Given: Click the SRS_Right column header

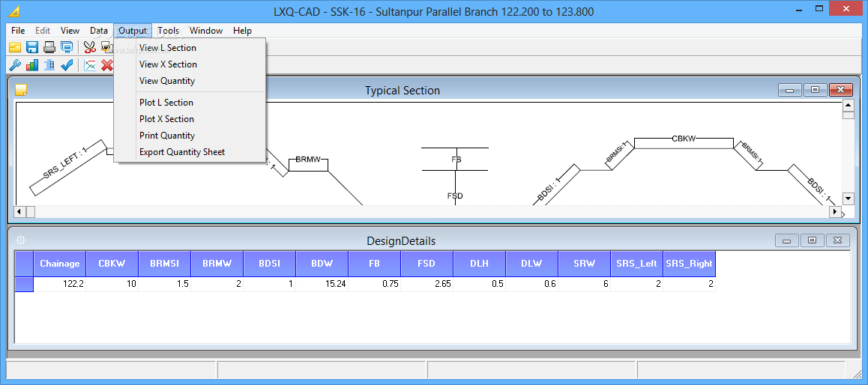Looking at the screenshot, I should [x=689, y=264].
